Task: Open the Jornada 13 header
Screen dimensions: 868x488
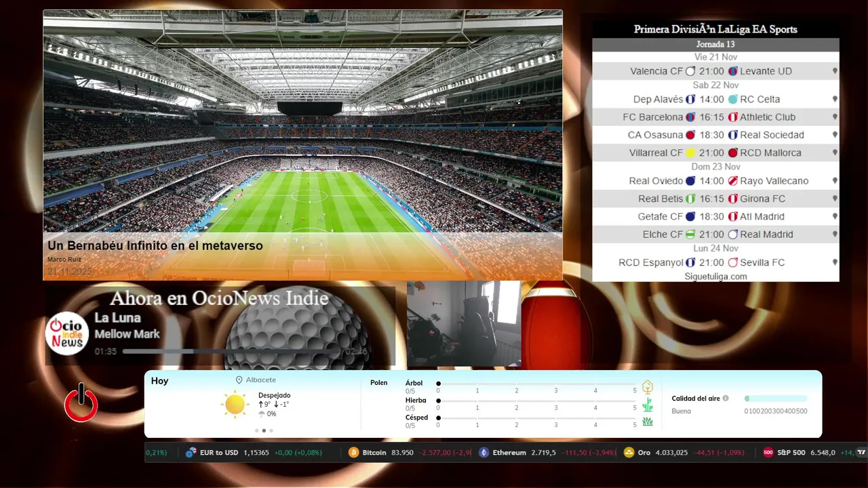Action: [x=715, y=45]
